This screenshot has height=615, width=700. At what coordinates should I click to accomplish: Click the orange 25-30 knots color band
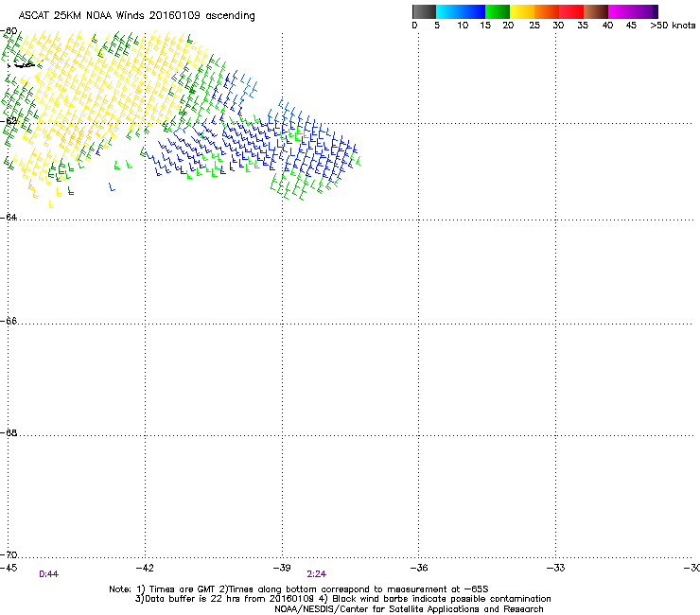tap(547, 11)
